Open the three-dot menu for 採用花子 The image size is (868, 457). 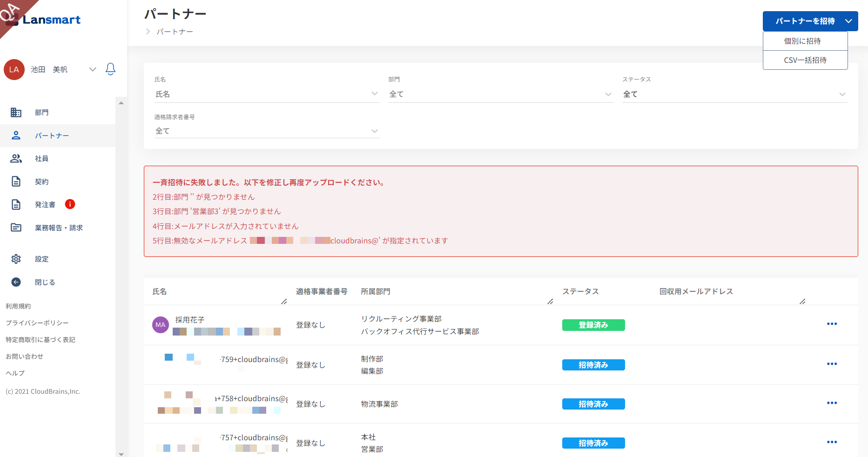(832, 324)
